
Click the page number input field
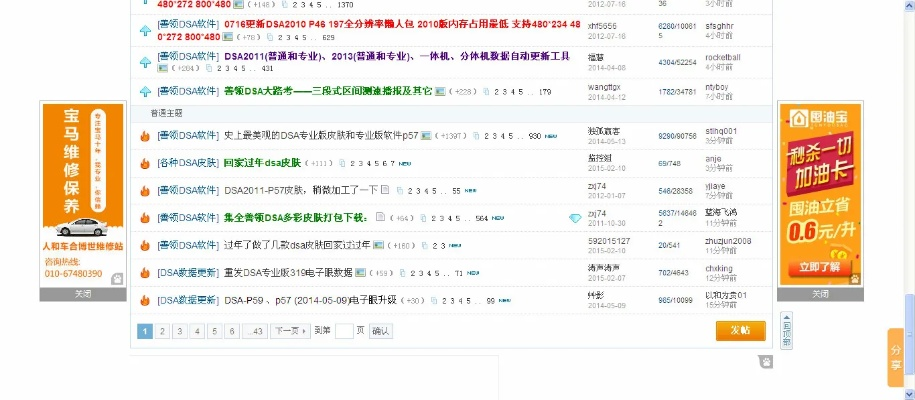click(x=345, y=331)
